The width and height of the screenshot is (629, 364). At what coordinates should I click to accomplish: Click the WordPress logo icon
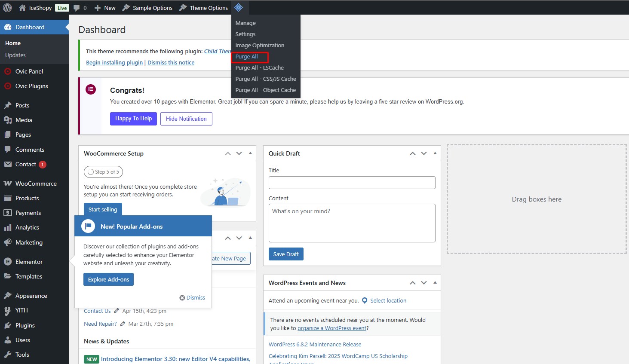[7, 7]
